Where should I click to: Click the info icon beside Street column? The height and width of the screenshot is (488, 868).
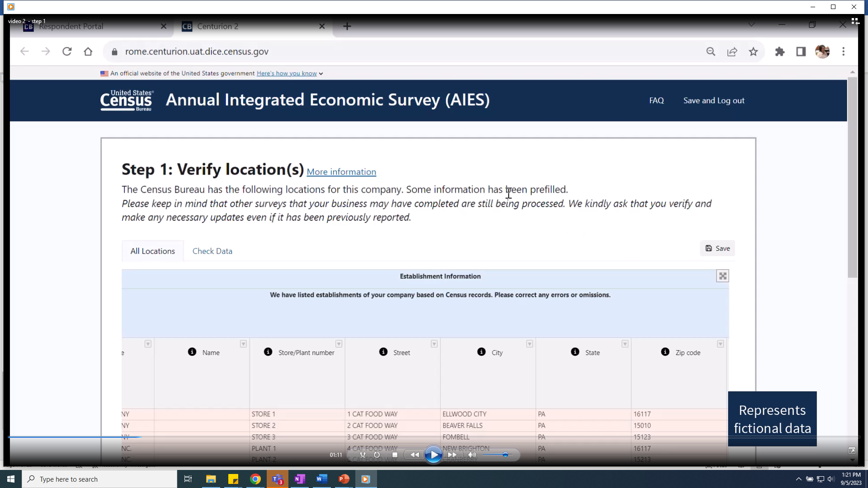383,352
